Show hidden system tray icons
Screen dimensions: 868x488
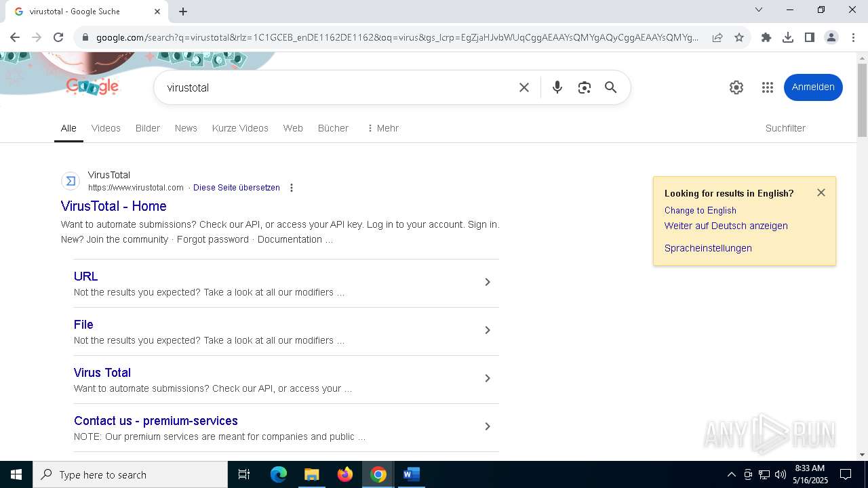pyautogui.click(x=731, y=474)
